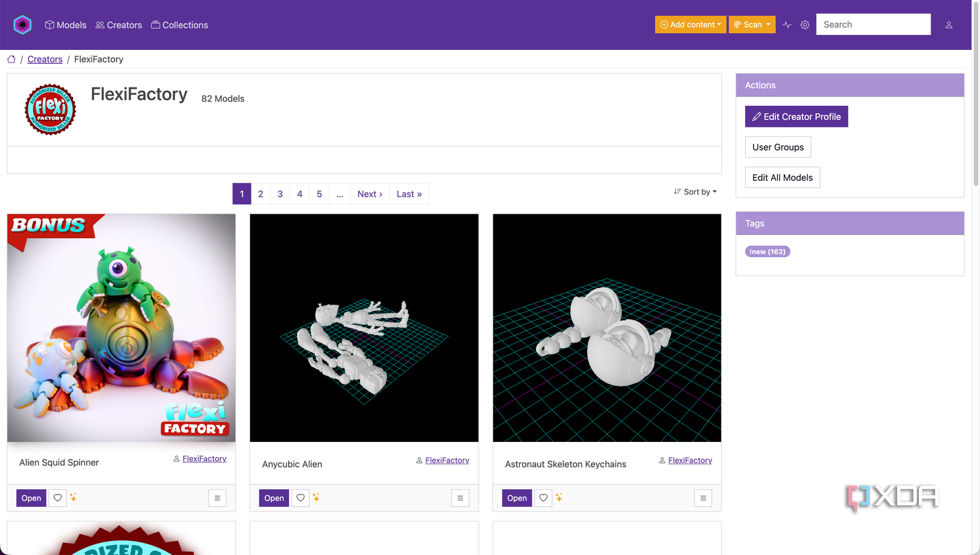Open the Models nav item
980x555 pixels.
click(66, 25)
